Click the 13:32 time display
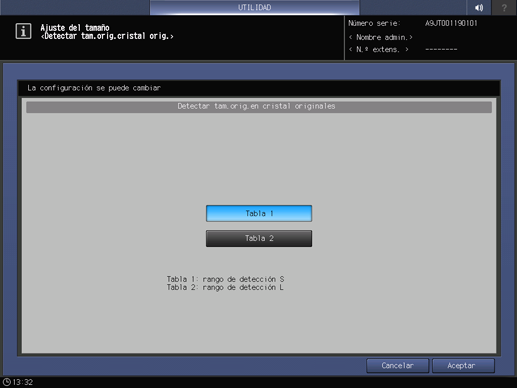This screenshot has height=388, width=517. pyautogui.click(x=23, y=382)
